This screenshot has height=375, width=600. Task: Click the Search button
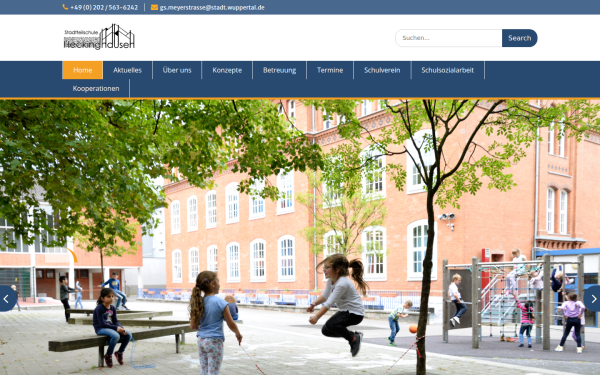pos(520,38)
